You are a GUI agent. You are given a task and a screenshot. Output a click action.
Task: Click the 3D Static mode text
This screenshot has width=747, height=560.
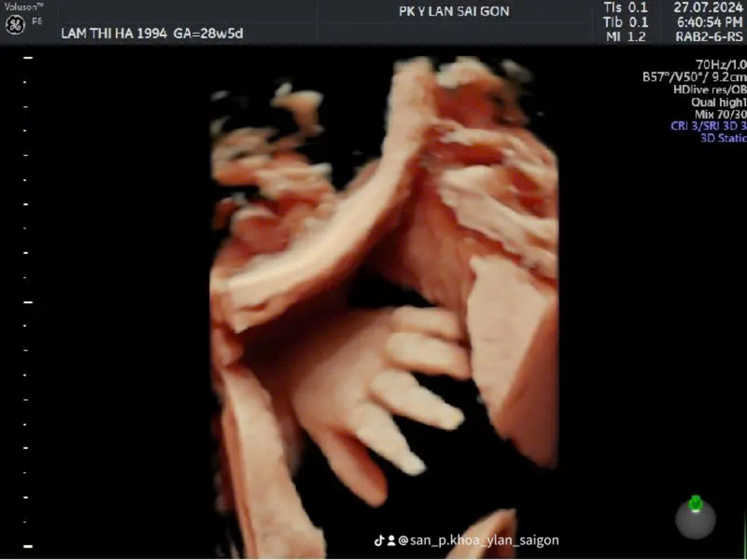[x=723, y=138]
